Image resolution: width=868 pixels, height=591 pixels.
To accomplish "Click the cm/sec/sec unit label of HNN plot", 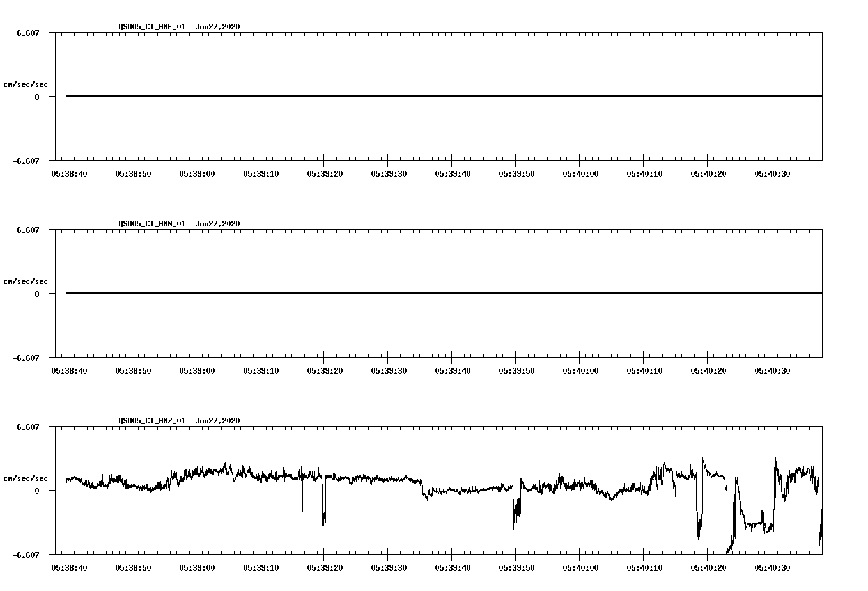I will (26, 281).
